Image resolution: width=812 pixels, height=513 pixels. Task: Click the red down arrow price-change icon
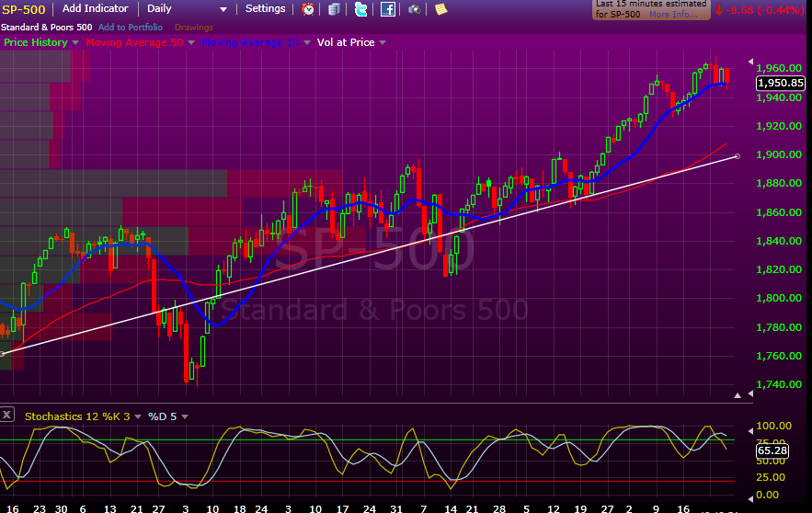coord(719,10)
